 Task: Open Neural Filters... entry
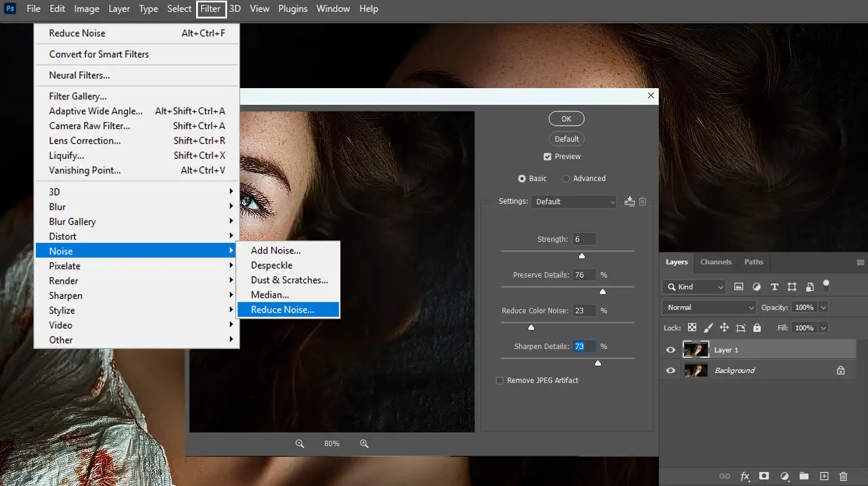pos(137,75)
